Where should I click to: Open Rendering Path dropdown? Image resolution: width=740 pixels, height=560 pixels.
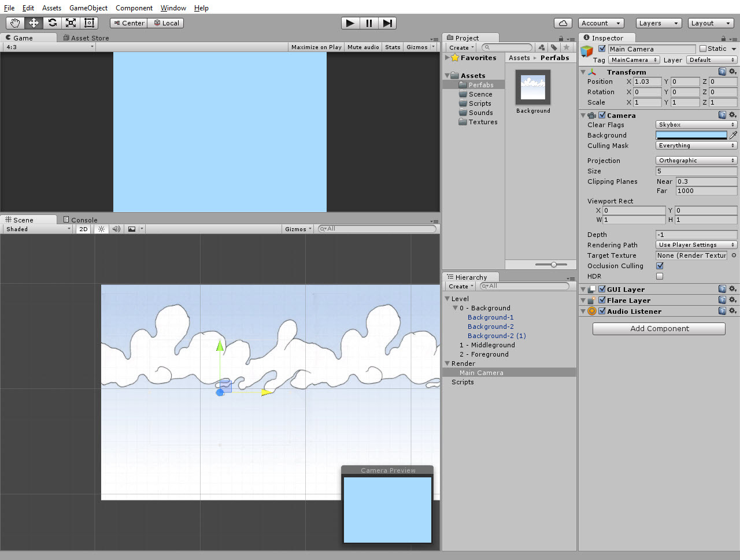(x=696, y=245)
